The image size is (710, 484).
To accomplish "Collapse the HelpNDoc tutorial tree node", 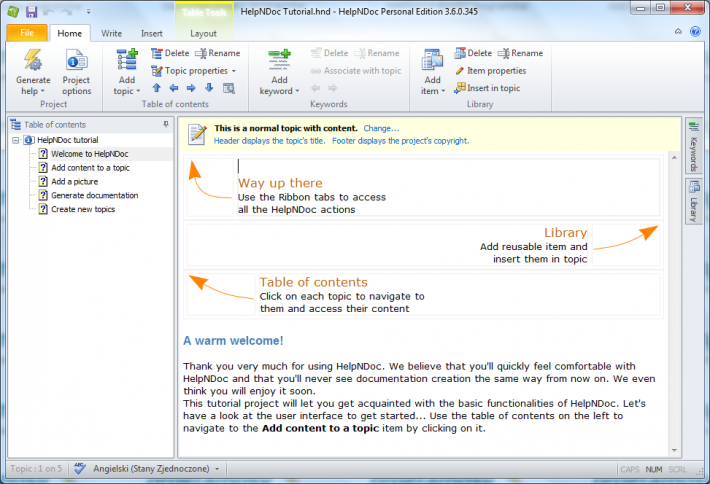I will point(15,140).
